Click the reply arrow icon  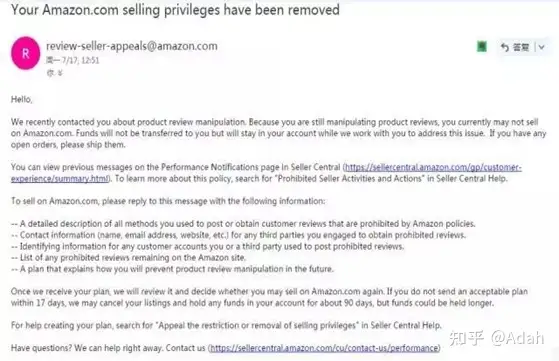click(504, 47)
